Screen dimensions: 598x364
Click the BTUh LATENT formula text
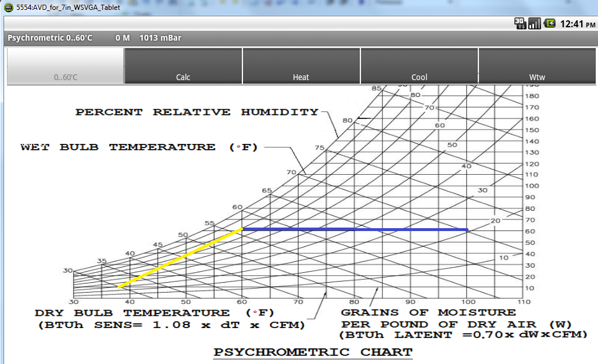[463, 335]
